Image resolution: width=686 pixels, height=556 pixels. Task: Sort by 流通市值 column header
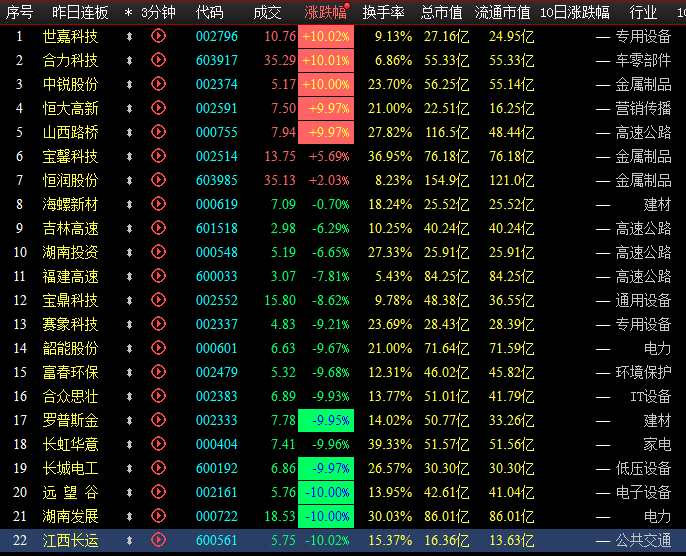coord(502,12)
